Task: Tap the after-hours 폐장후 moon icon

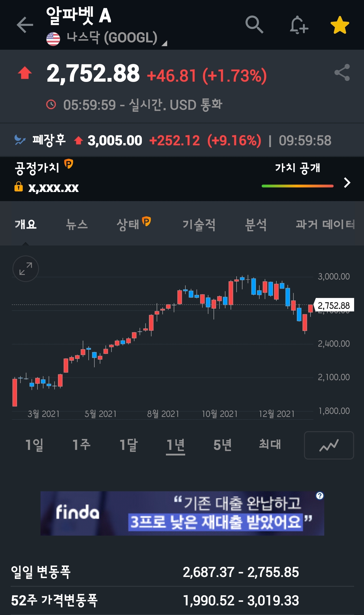Action: point(20,140)
